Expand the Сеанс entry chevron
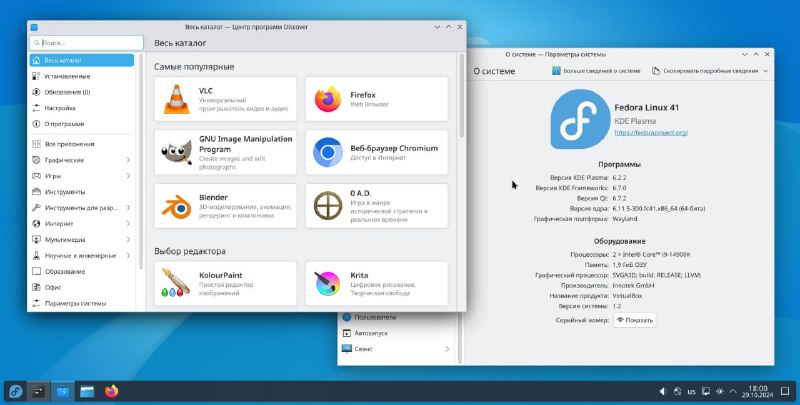 pyautogui.click(x=447, y=349)
